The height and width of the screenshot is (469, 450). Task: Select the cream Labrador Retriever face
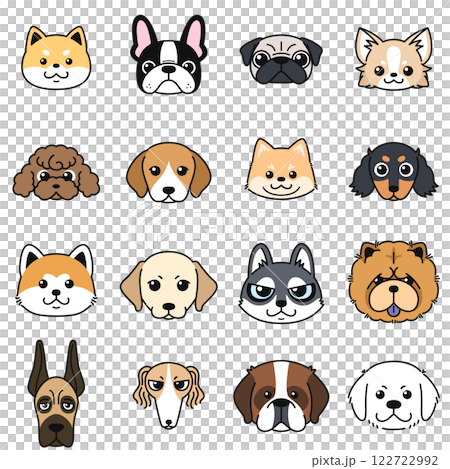tap(169, 285)
